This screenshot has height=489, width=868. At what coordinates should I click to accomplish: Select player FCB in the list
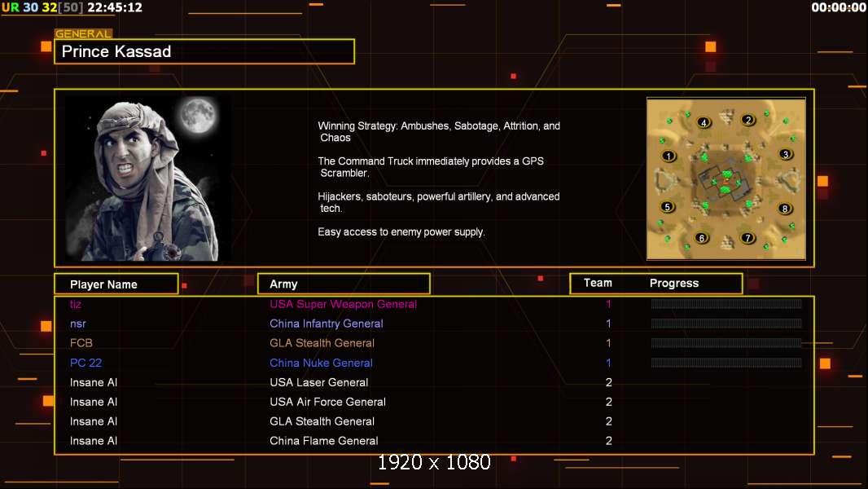coord(81,343)
